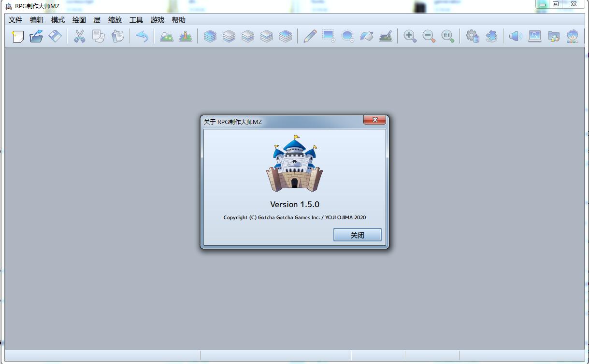Reset zoom to actual size 1:1
This screenshot has height=364, width=589.
coord(448,36)
